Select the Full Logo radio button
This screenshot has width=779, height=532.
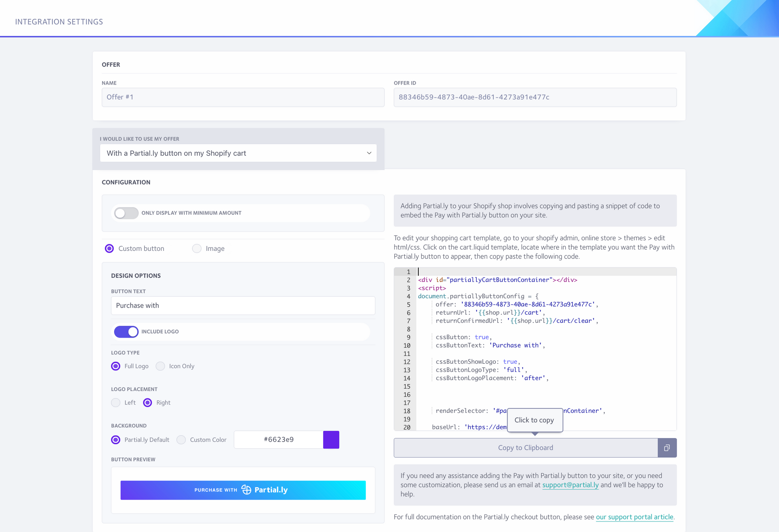point(115,366)
